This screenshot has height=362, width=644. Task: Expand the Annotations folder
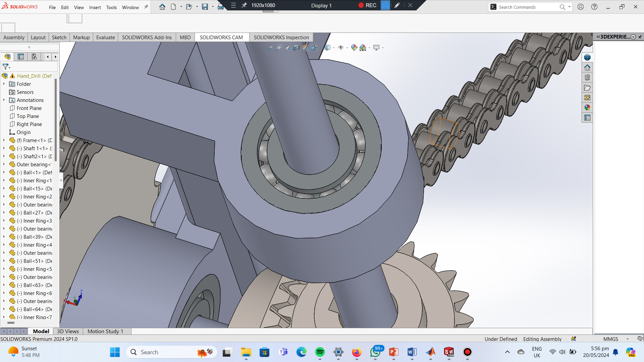4,100
